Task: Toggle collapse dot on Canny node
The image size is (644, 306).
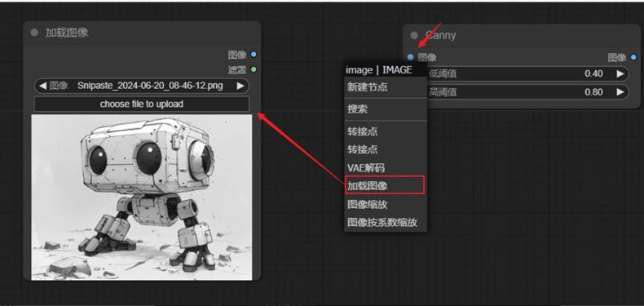Action: (x=414, y=35)
